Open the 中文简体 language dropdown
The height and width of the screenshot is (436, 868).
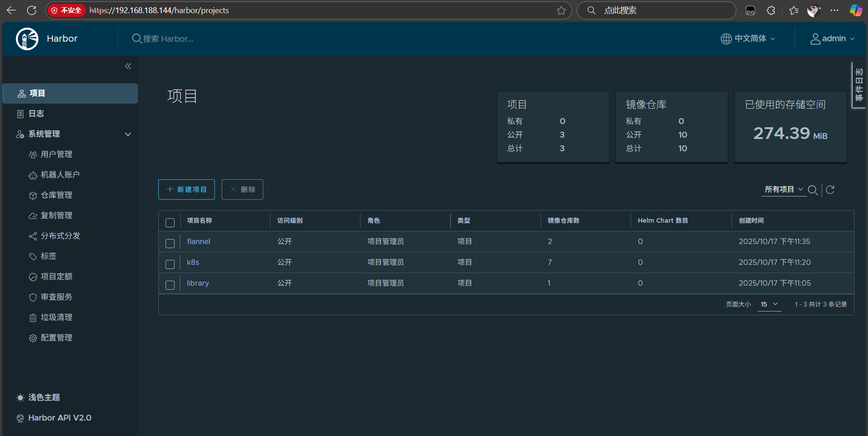coord(748,39)
